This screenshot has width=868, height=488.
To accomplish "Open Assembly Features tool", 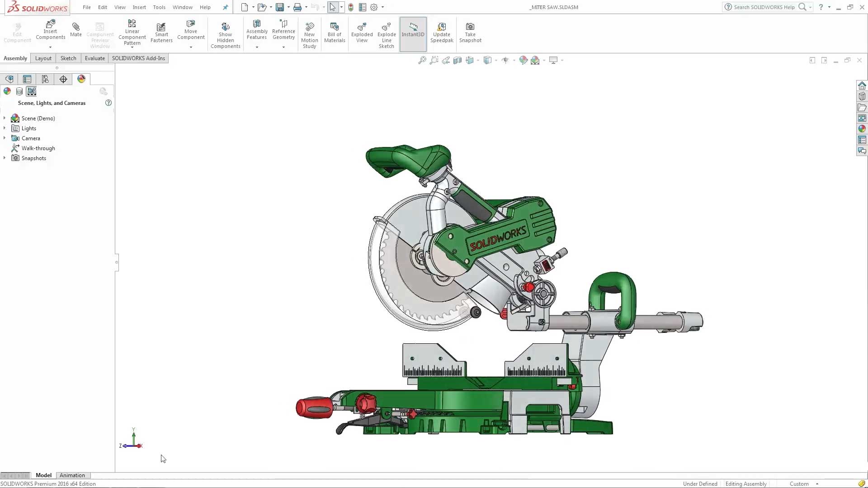I will pyautogui.click(x=257, y=30).
